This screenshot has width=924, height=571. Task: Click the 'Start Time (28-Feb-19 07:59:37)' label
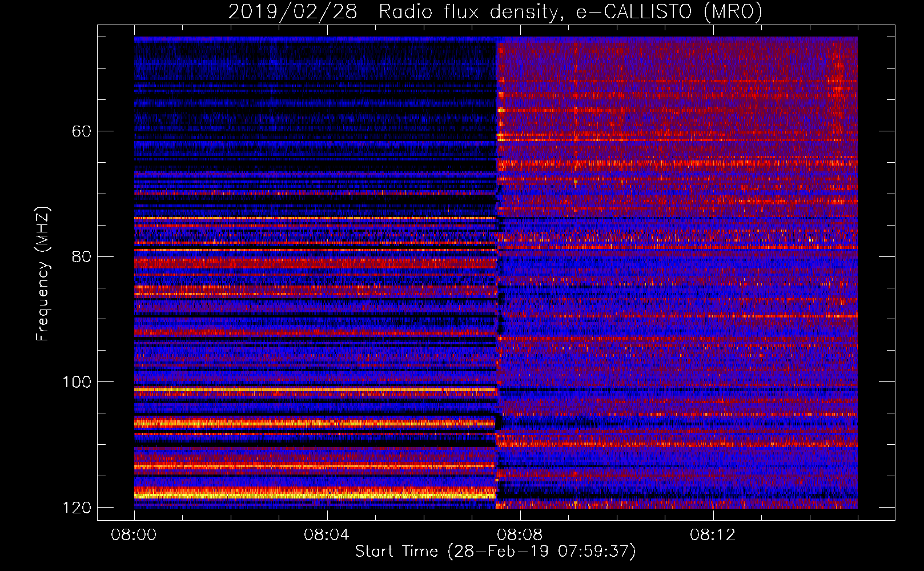point(495,552)
